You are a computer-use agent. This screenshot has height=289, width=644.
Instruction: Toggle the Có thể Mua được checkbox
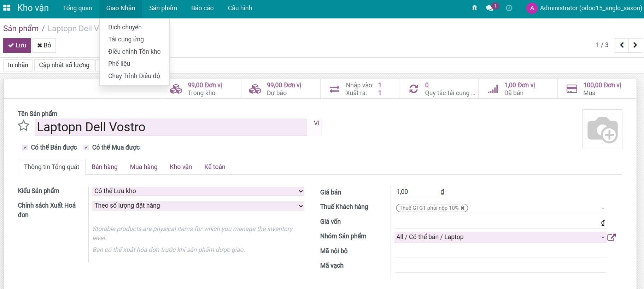tap(86, 148)
